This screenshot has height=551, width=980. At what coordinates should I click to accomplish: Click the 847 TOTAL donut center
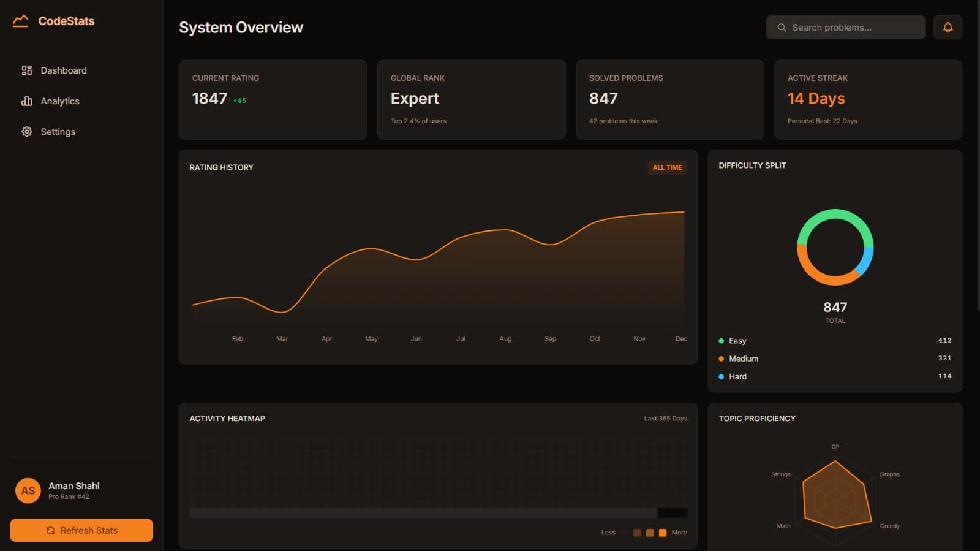point(835,311)
